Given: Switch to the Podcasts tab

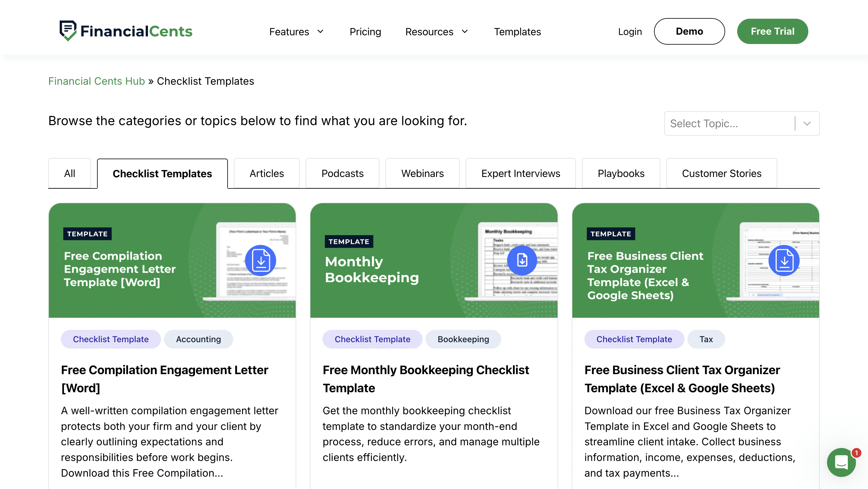Looking at the screenshot, I should [342, 173].
